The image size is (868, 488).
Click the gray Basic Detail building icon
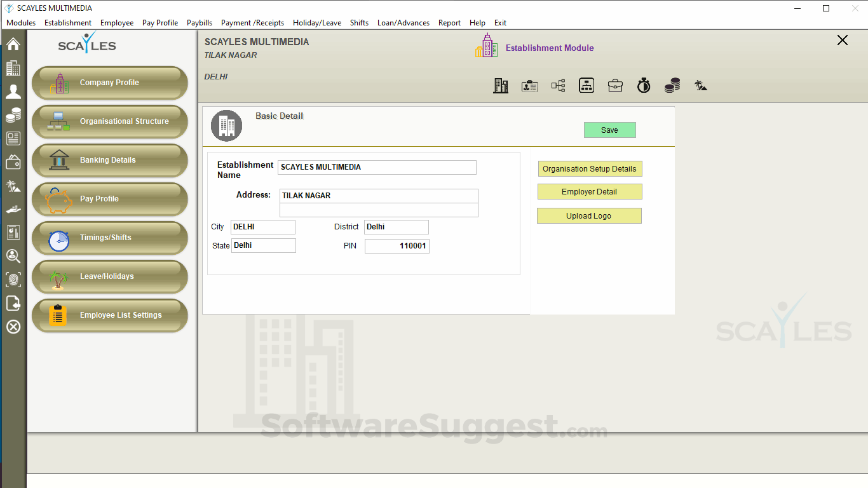tap(227, 126)
